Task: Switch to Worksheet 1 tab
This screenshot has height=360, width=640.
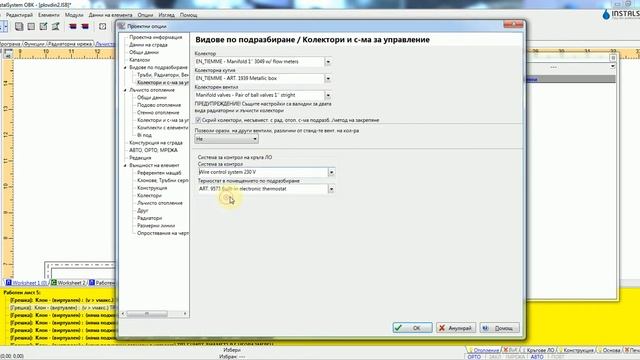Action: 27,282
